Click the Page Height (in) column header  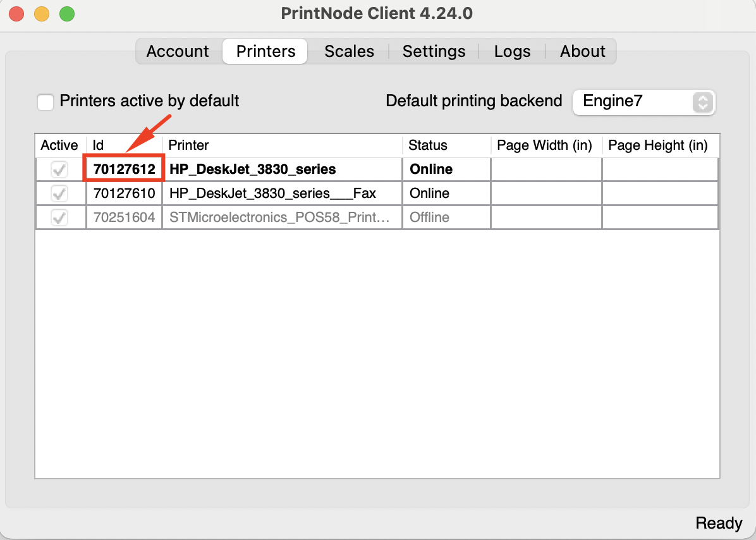[x=658, y=145]
